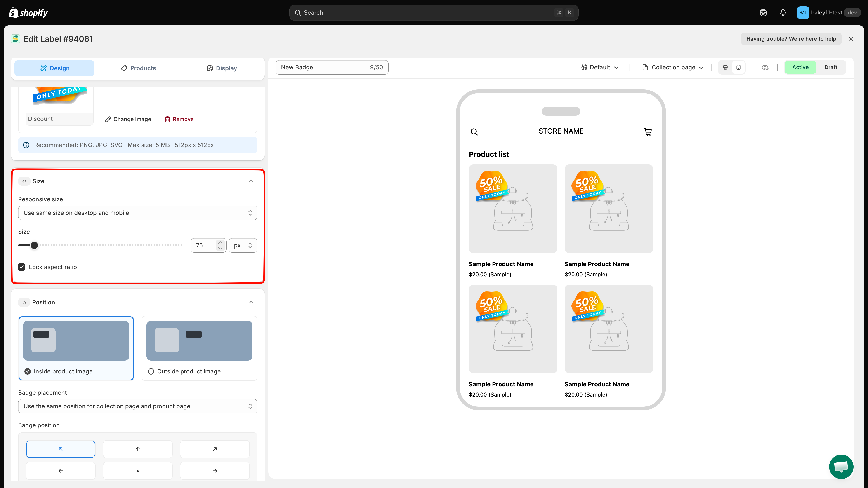
Task: Collapse the Size section
Action: [251, 181]
